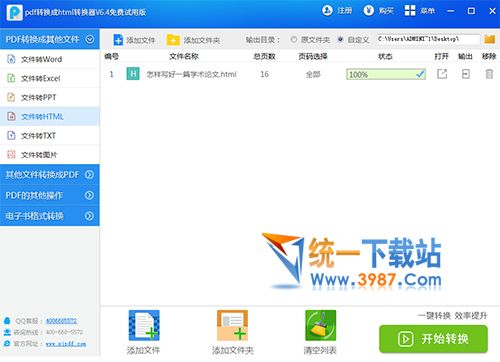Click the 文件转Excel sheet icon
This screenshot has height=362, width=500.
11,78
